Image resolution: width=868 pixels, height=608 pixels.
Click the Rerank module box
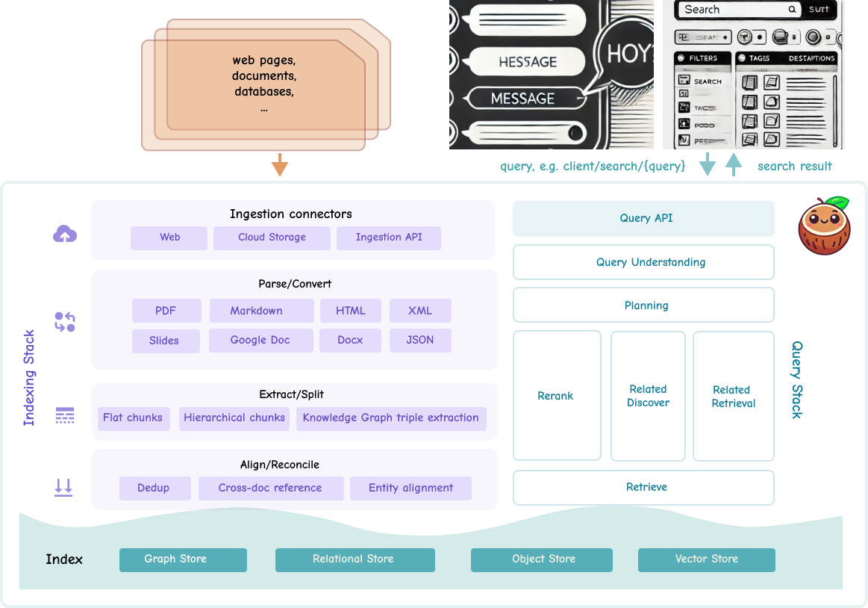click(556, 396)
